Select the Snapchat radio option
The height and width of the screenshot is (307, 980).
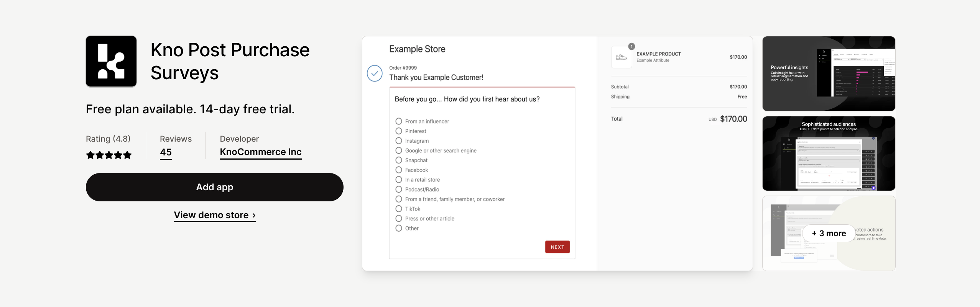pyautogui.click(x=399, y=160)
